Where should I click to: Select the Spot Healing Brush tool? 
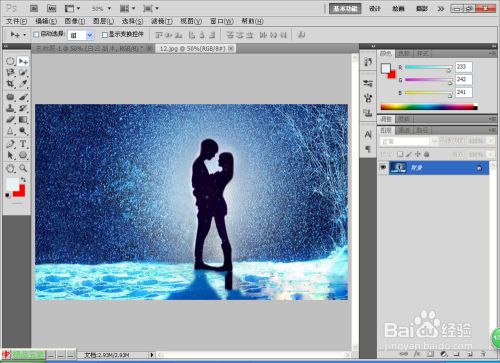click(10, 97)
